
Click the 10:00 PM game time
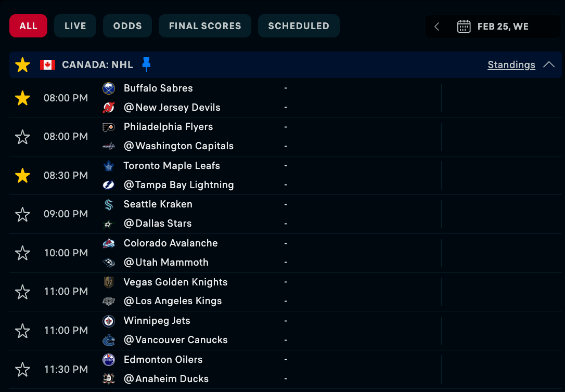click(x=66, y=253)
